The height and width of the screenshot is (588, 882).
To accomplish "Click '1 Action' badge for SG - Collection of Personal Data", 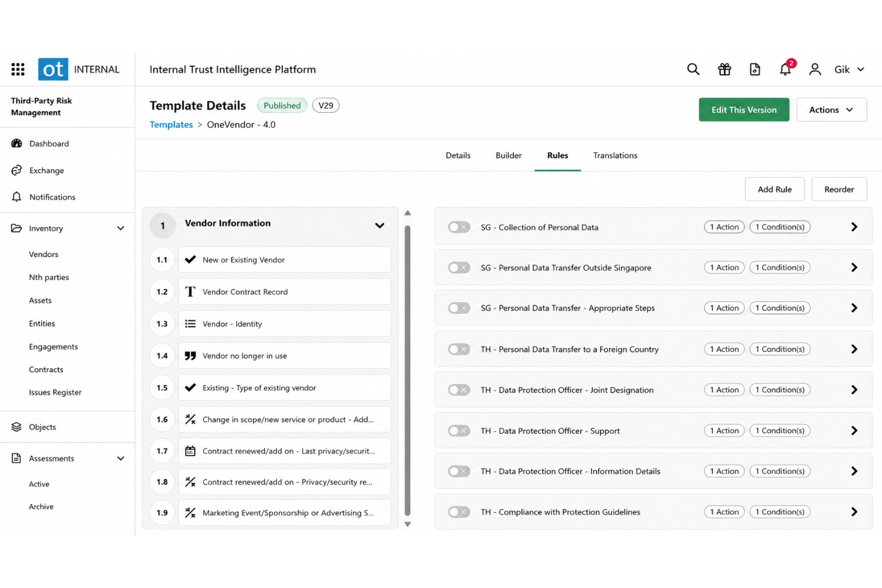I will [x=724, y=227].
